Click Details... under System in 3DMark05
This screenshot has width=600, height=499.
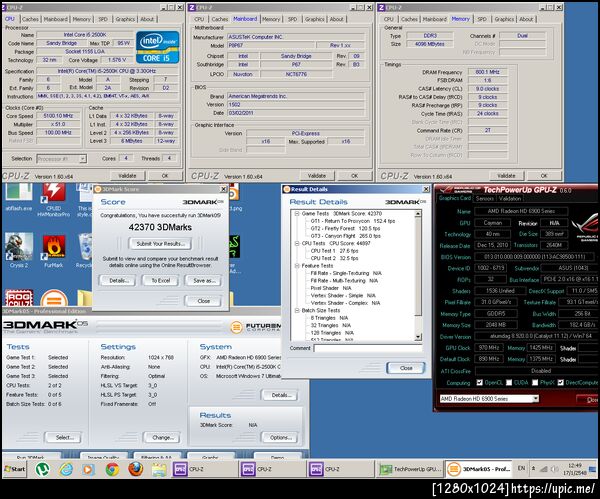pyautogui.click(x=280, y=395)
